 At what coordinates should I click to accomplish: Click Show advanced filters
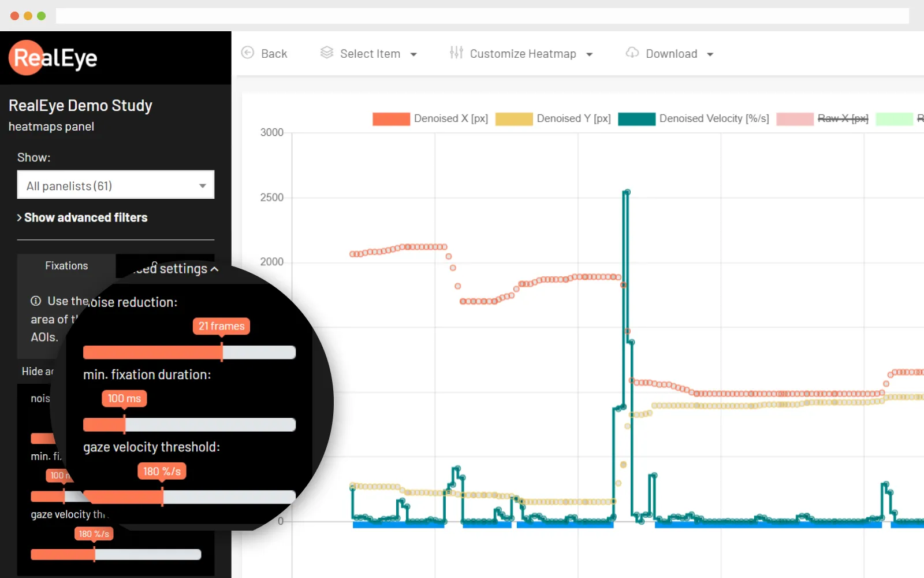(x=85, y=217)
